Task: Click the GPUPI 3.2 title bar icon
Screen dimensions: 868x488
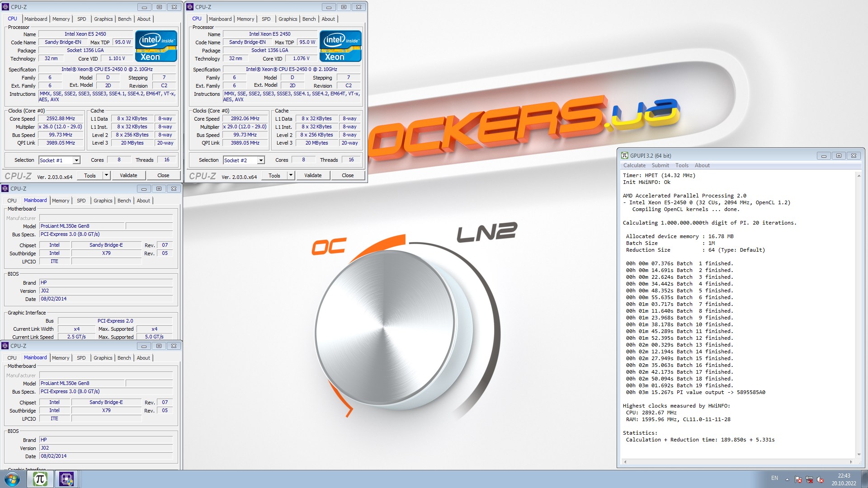Action: 625,155
